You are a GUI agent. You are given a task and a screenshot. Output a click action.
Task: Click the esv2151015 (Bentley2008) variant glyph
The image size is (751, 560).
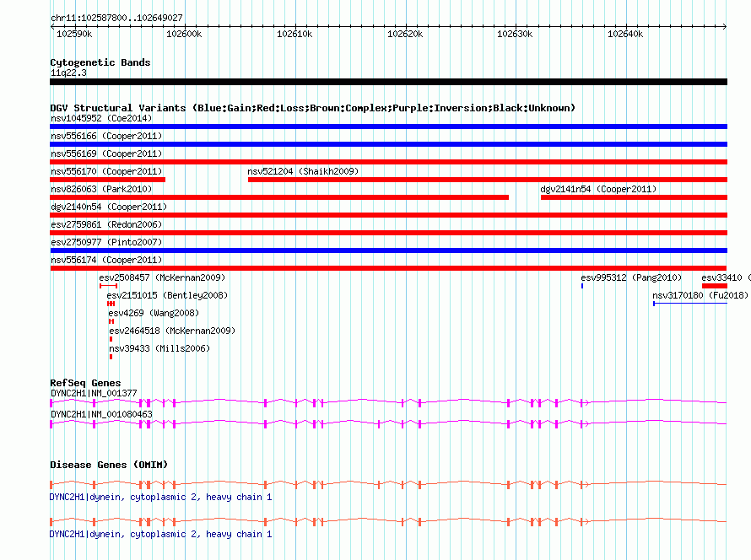coord(111,304)
